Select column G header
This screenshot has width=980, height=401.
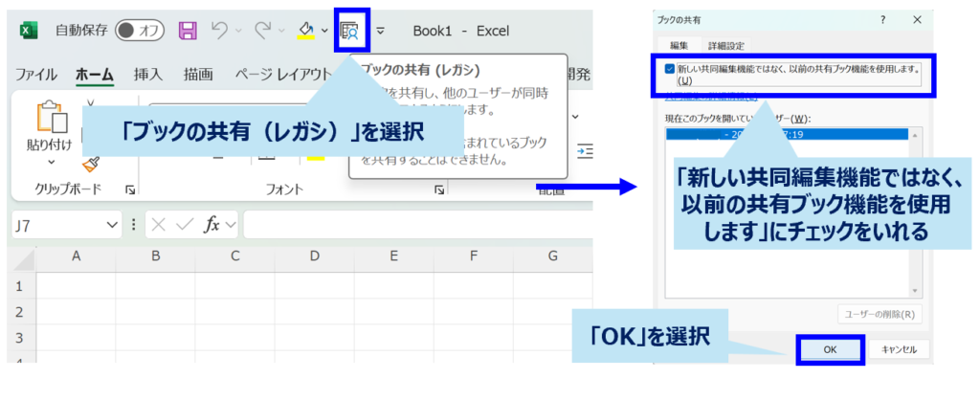552,256
